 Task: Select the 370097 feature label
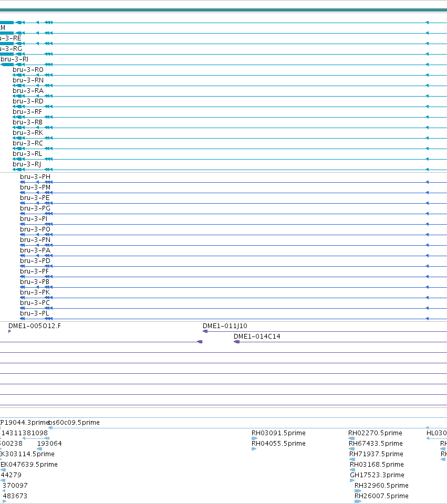tap(15, 486)
